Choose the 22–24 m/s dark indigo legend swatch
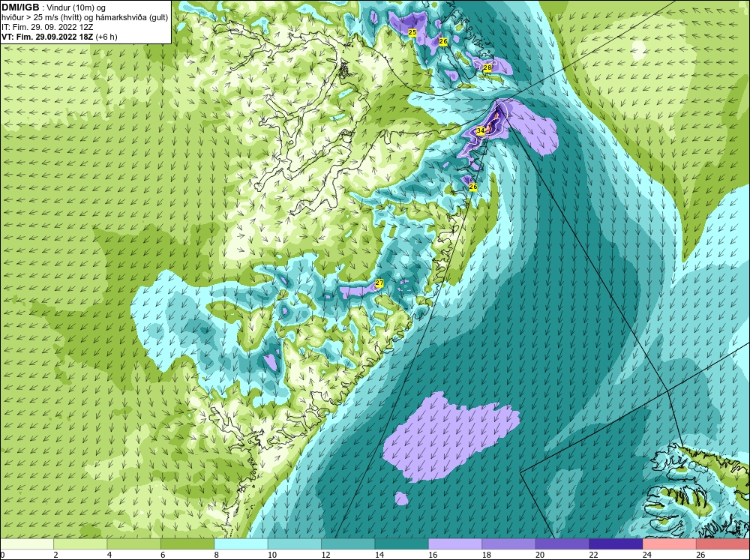 (616, 544)
